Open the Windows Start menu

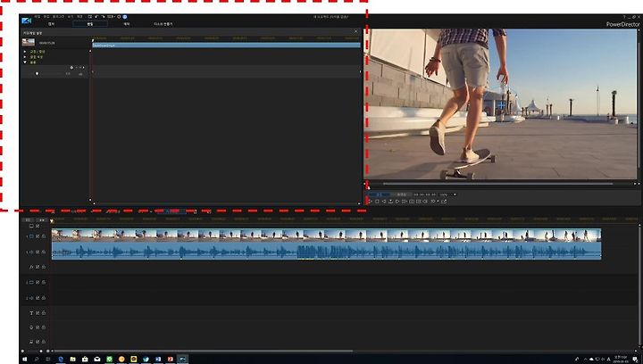pyautogui.click(x=25, y=359)
